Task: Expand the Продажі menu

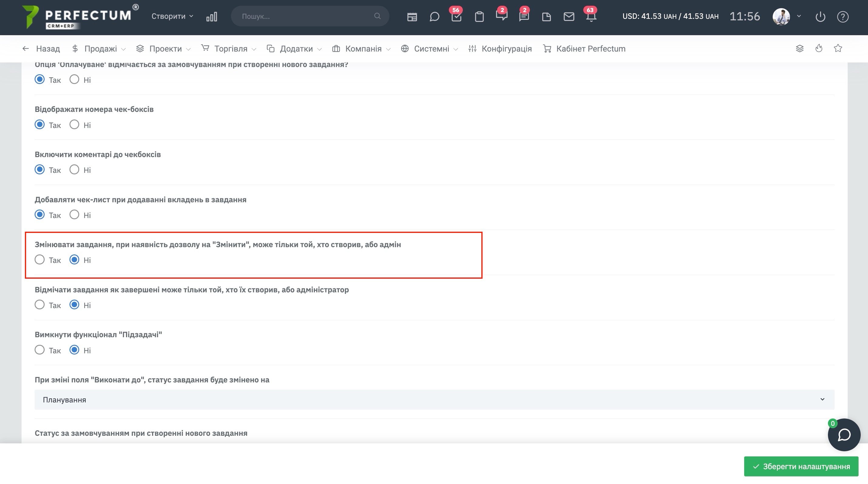Action: click(x=98, y=49)
